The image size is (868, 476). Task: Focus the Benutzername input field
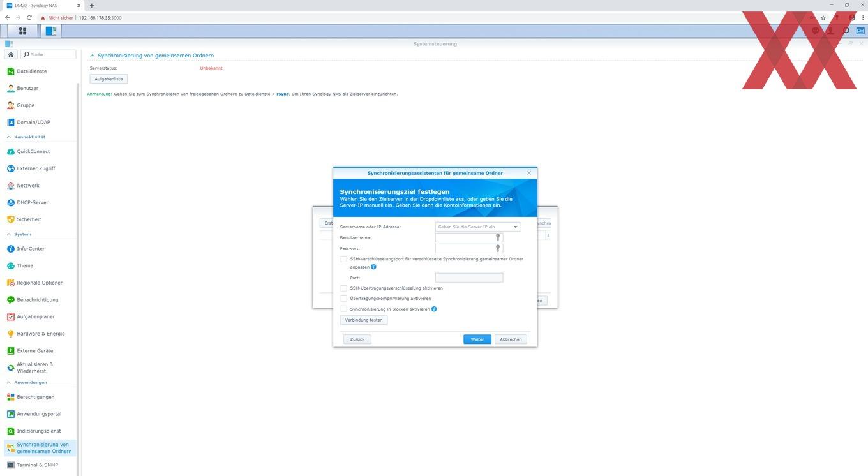[469, 237]
